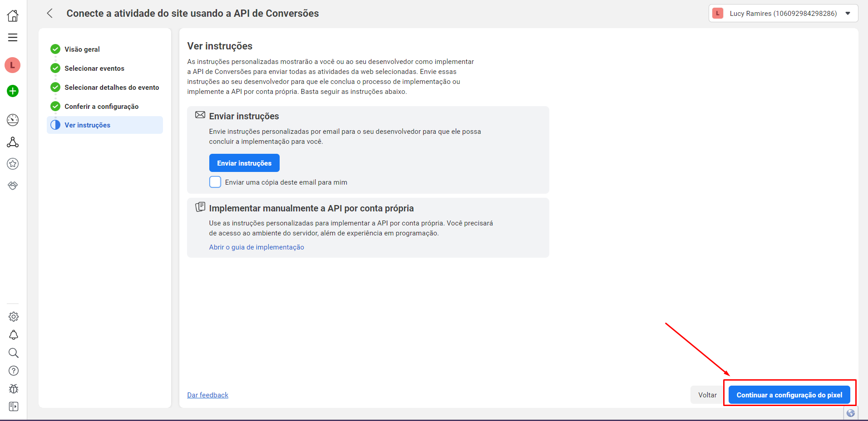868x421 pixels.
Task: Open the handshake partner integrations icon
Action: tap(13, 186)
